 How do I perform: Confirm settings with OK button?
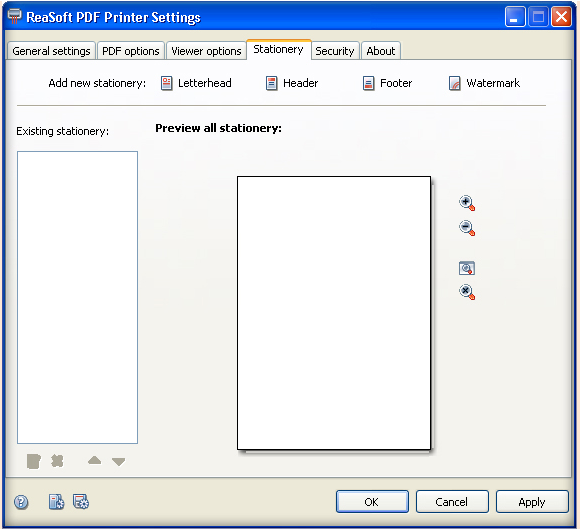372,502
